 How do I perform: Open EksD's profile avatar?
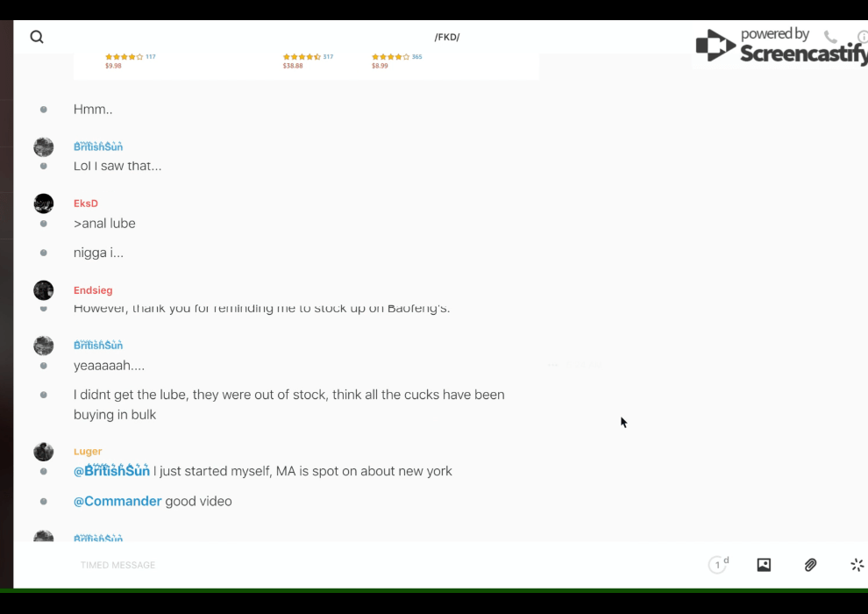coord(44,203)
